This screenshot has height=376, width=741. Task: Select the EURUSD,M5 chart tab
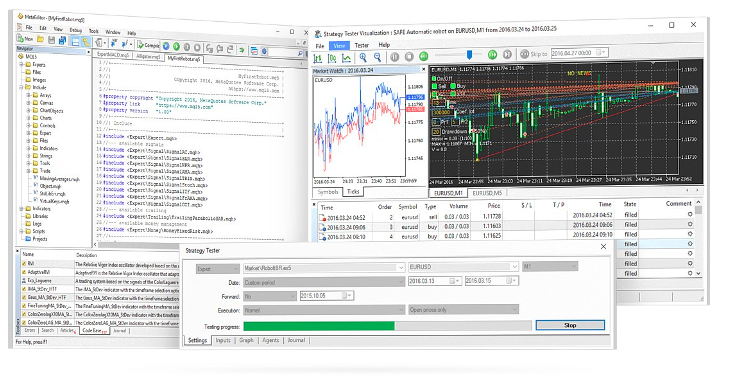487,193
